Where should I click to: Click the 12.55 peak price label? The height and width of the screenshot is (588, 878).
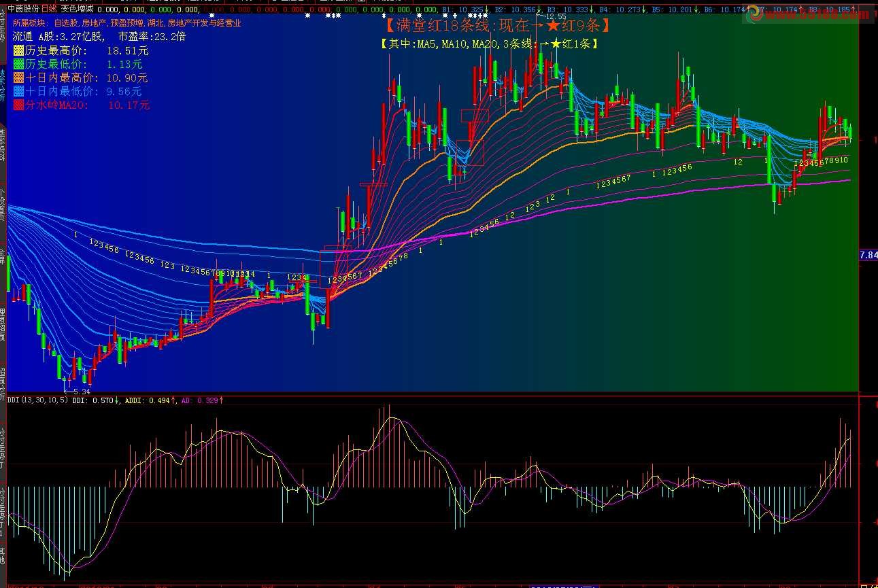click(x=556, y=17)
